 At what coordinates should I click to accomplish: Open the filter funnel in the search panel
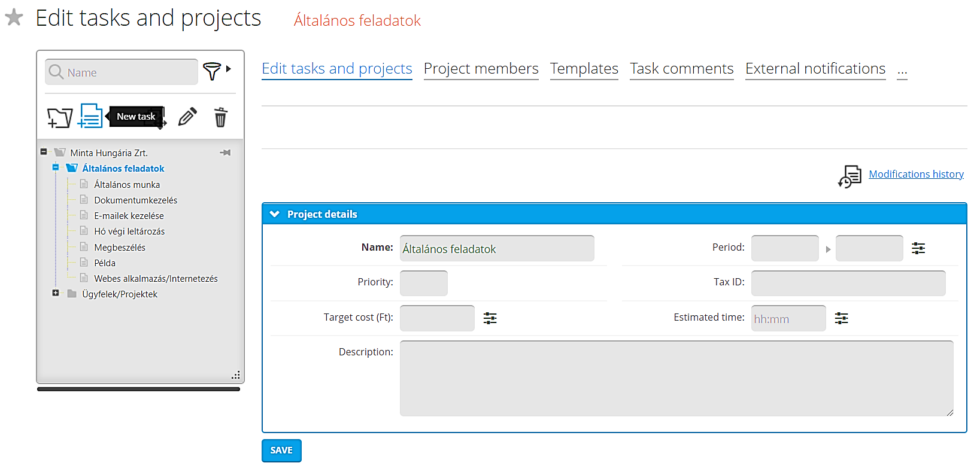[212, 71]
